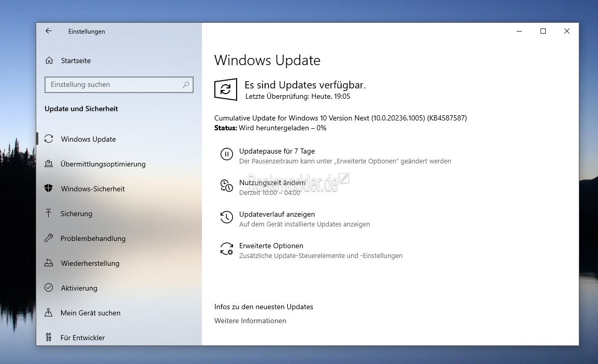Image resolution: width=598 pixels, height=364 pixels.
Task: Click the Mein Gerät suchen icon
Action: (x=49, y=313)
